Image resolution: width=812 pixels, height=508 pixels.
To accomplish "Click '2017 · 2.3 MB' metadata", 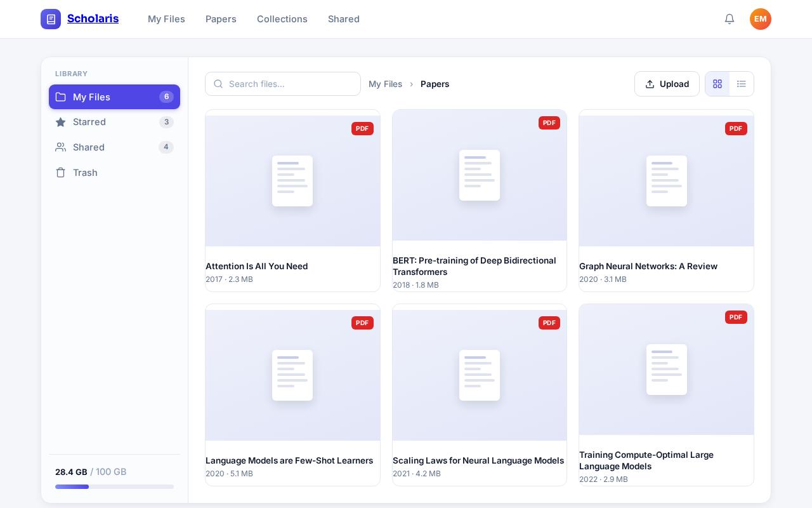I will pos(229,279).
